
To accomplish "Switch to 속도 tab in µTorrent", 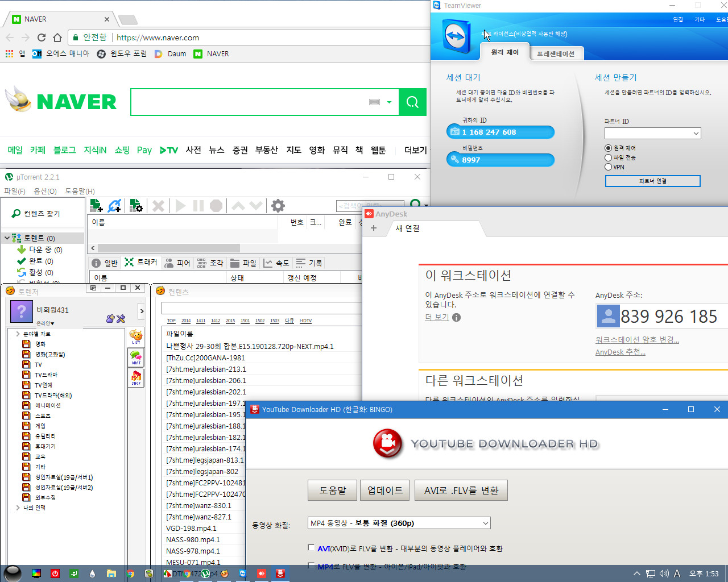I will [276, 263].
